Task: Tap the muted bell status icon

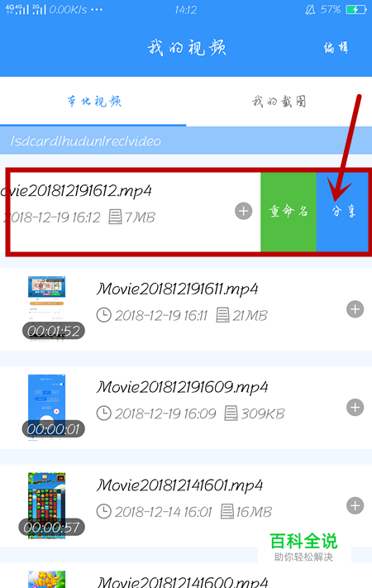Action: tap(310, 9)
